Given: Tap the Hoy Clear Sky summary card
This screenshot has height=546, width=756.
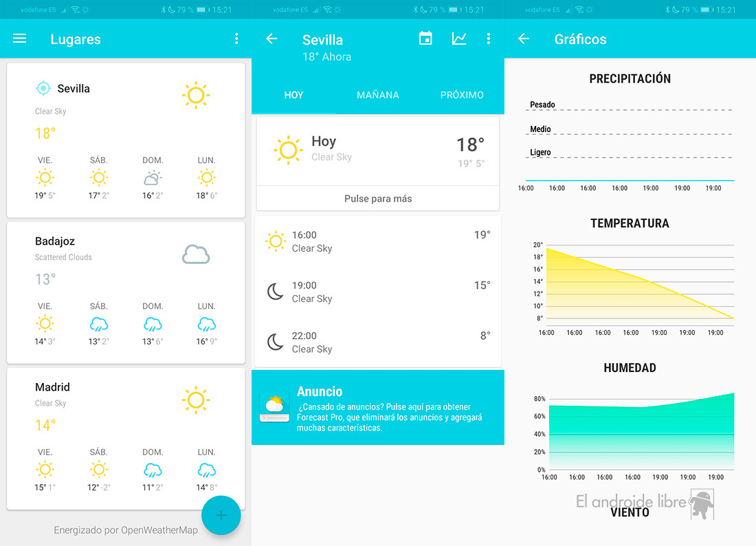Looking at the screenshot, I should (377, 150).
